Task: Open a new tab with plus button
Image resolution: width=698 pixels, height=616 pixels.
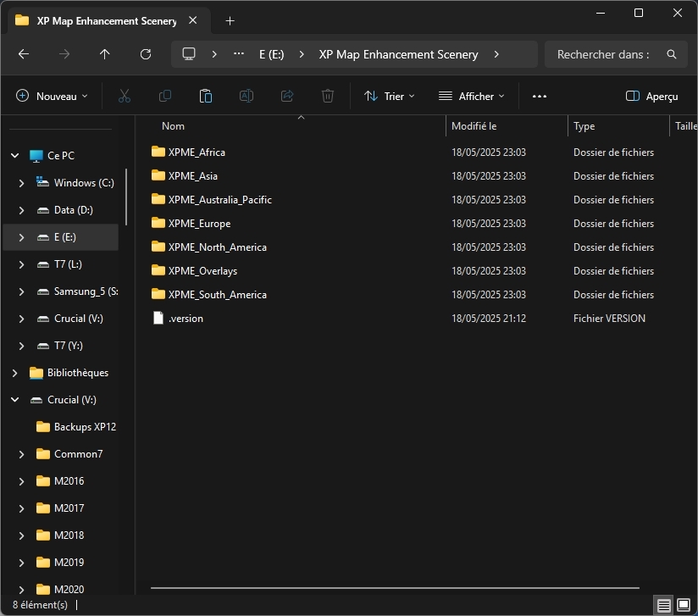Action: (x=230, y=20)
